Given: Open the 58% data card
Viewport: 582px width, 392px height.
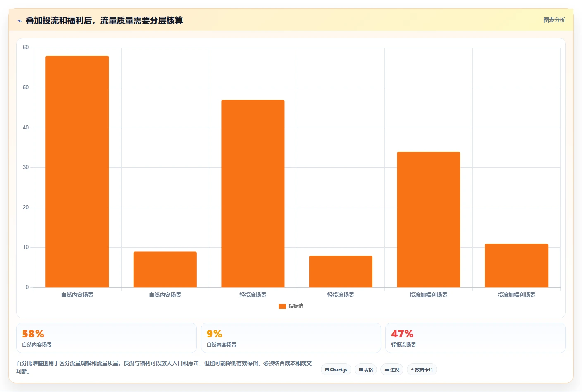Looking at the screenshot, I should [106, 338].
